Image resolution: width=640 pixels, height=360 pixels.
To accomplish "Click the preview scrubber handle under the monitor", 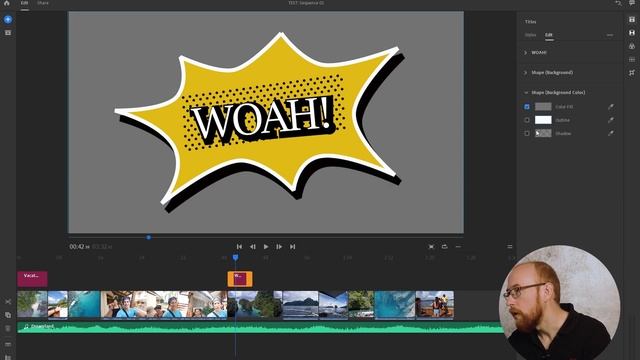I will click(149, 237).
